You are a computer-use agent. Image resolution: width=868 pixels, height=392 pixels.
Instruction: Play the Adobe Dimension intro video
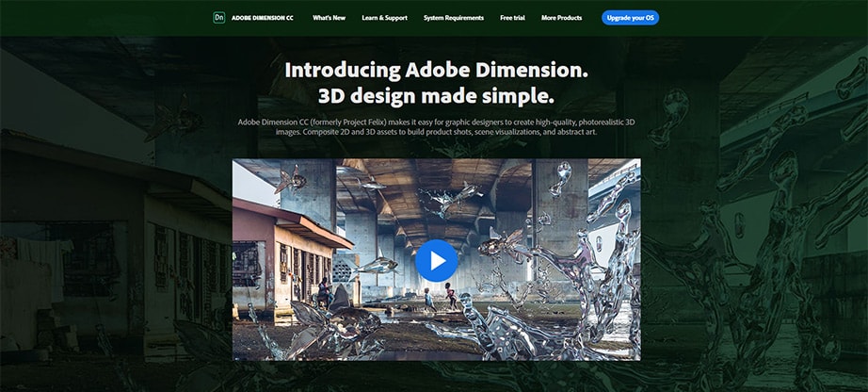(437, 261)
